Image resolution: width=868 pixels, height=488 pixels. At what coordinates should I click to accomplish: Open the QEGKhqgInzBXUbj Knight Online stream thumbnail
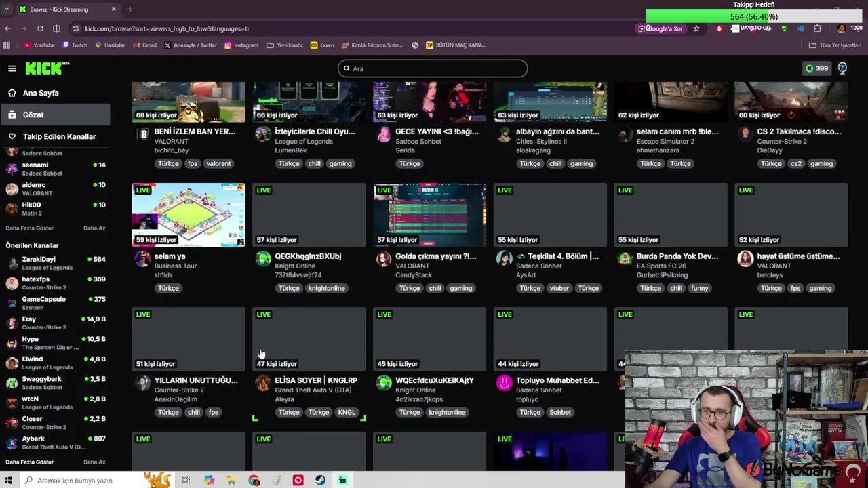click(309, 215)
